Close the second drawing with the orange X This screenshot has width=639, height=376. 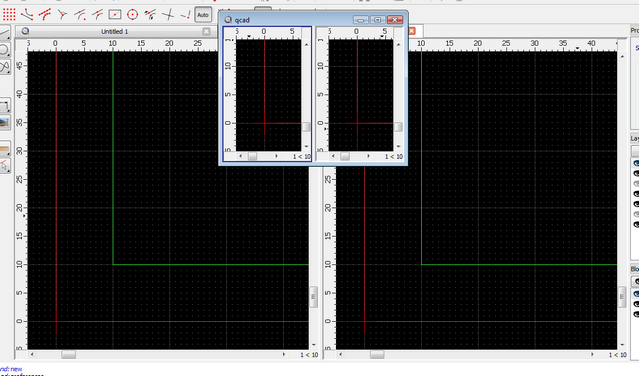[412, 31]
